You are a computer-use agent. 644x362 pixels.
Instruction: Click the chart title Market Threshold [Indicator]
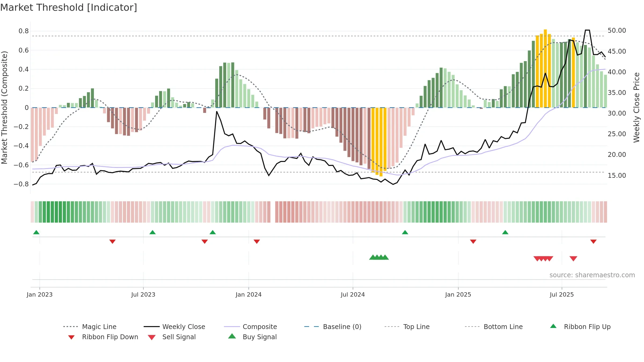click(x=69, y=8)
